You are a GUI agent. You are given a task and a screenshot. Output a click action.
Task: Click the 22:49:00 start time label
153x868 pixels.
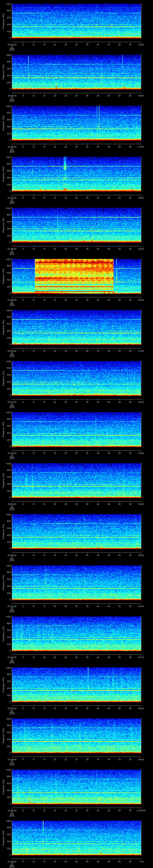pos(12,300)
